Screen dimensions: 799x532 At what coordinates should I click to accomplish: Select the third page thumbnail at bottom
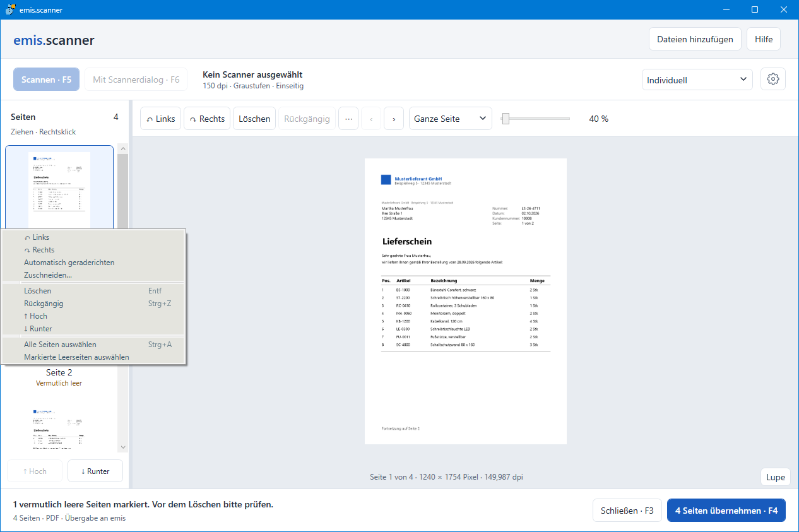(x=59, y=428)
